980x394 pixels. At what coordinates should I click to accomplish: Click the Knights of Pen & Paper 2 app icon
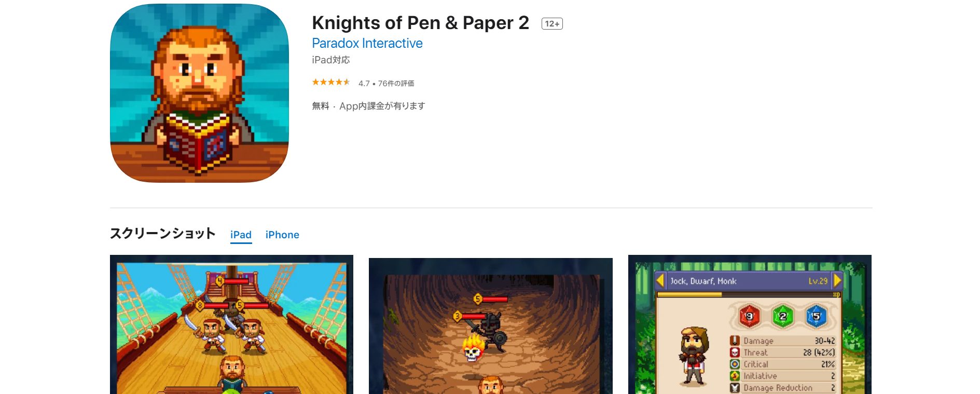[x=199, y=93]
